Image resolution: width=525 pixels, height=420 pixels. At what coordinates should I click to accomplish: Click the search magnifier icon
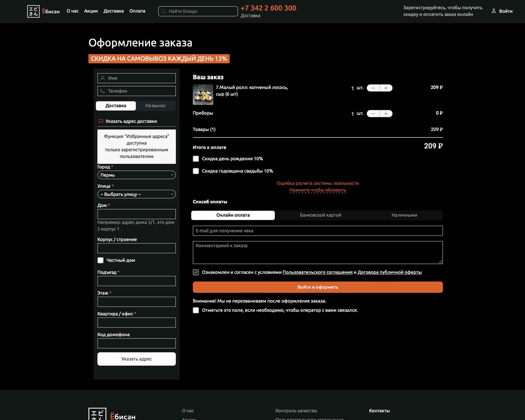coord(163,11)
